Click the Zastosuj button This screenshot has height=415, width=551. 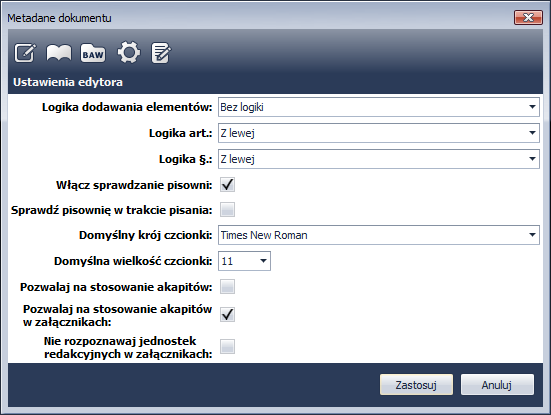click(x=416, y=384)
